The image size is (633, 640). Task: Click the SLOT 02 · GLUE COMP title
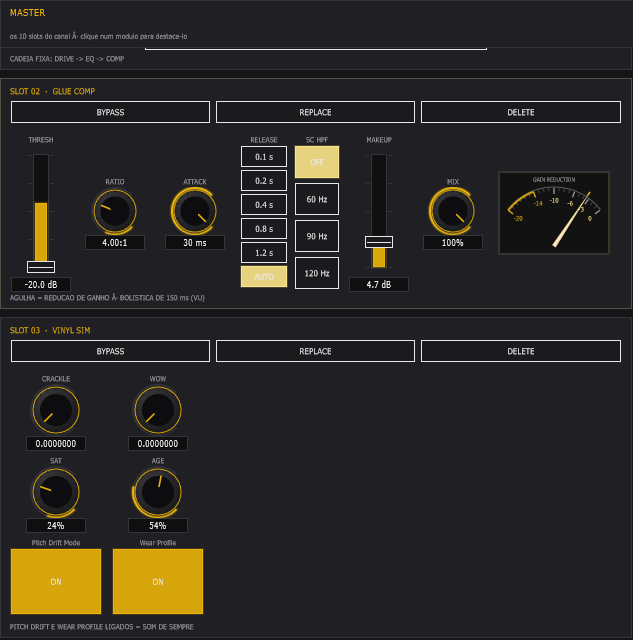click(52, 91)
